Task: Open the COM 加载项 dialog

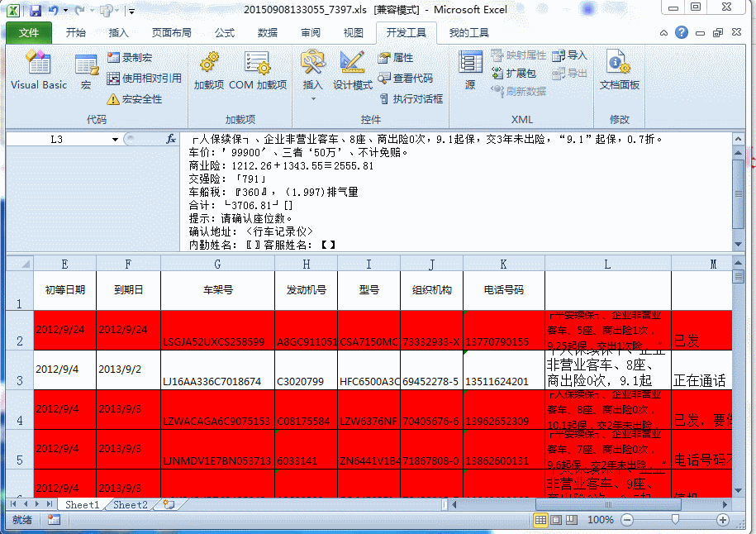Action: [x=258, y=70]
